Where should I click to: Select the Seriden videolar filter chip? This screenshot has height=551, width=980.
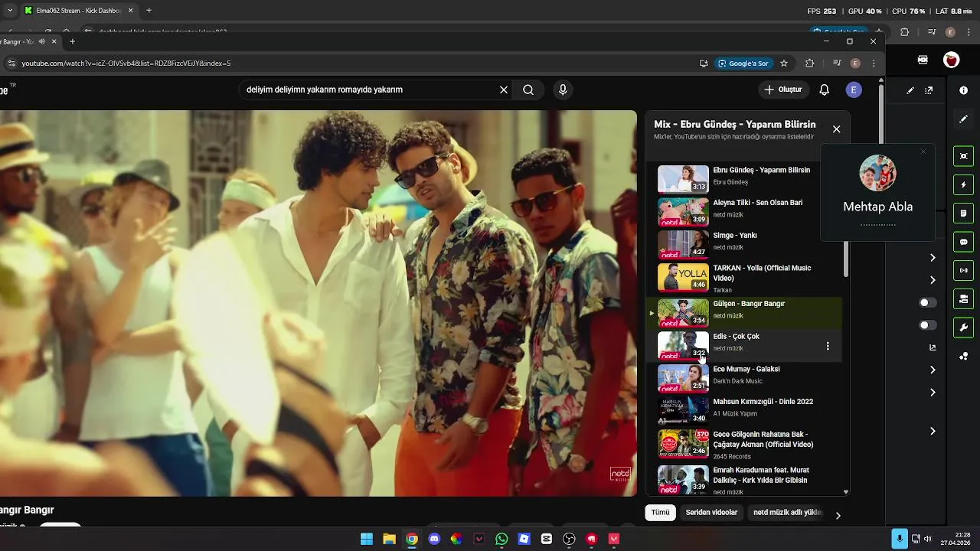click(711, 513)
